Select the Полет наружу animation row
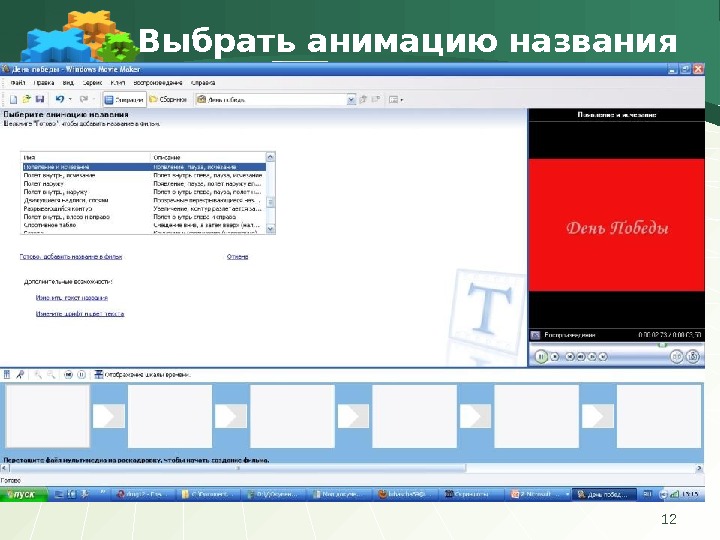The height and width of the screenshot is (540, 720). pos(144,184)
